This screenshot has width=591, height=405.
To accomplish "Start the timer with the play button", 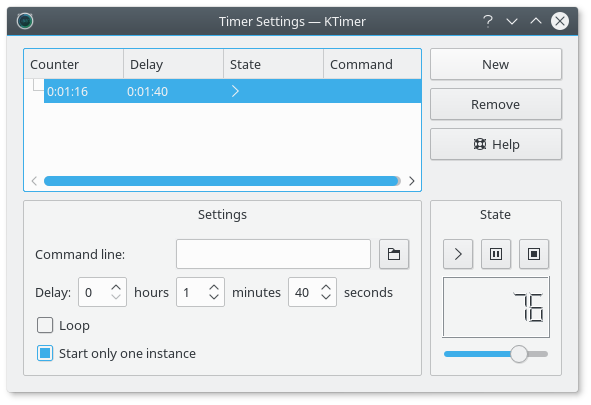I will 458,254.
